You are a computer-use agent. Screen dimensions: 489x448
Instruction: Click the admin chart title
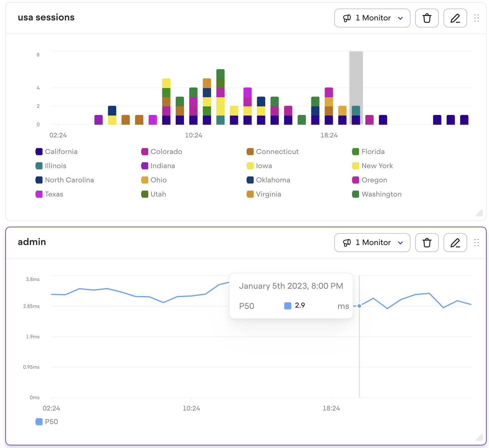(x=32, y=242)
